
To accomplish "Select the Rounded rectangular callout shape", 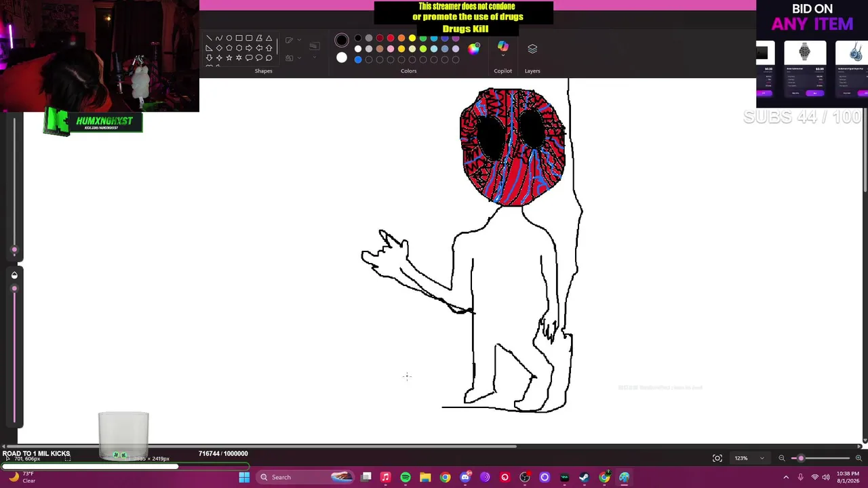I will click(x=249, y=58).
